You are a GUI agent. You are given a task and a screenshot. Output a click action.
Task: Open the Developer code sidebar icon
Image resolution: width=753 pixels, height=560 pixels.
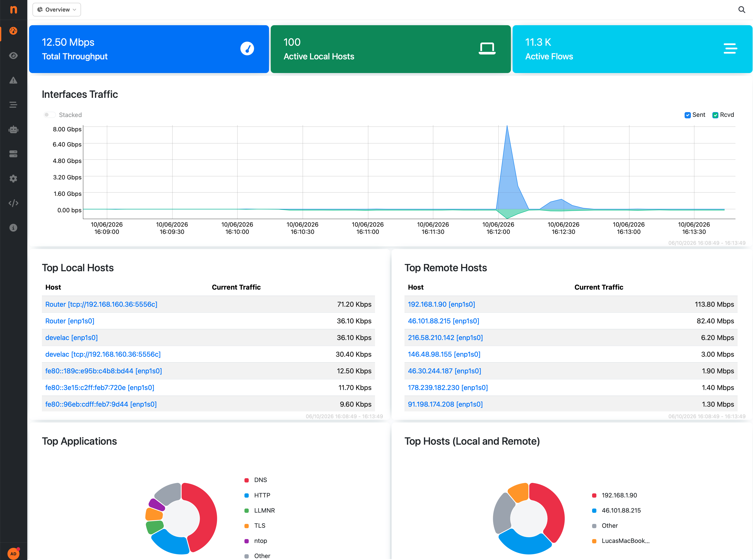coord(13,203)
